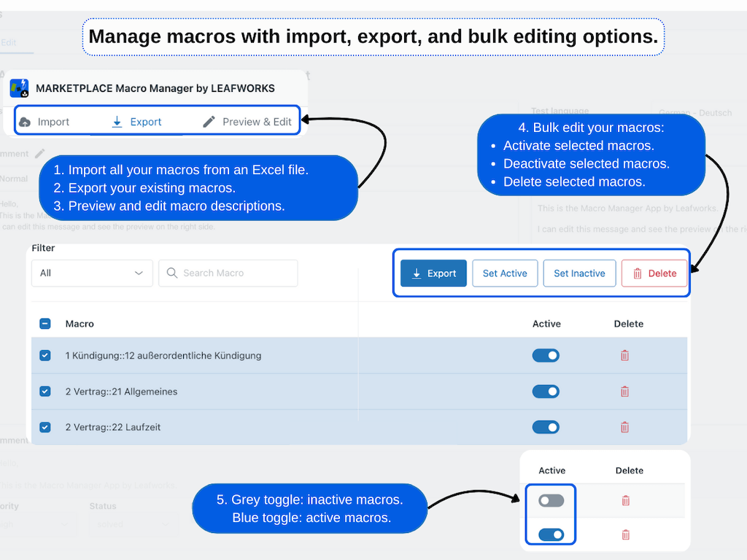This screenshot has width=747, height=560.
Task: Toggle the Kündigung macro active switch
Action: tap(546, 355)
